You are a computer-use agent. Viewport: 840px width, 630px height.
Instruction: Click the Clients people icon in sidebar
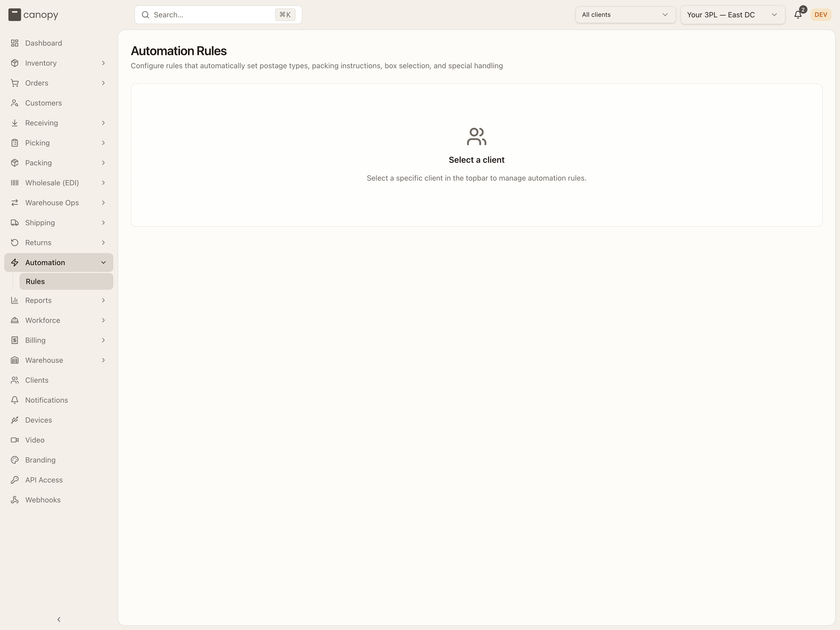(15, 380)
